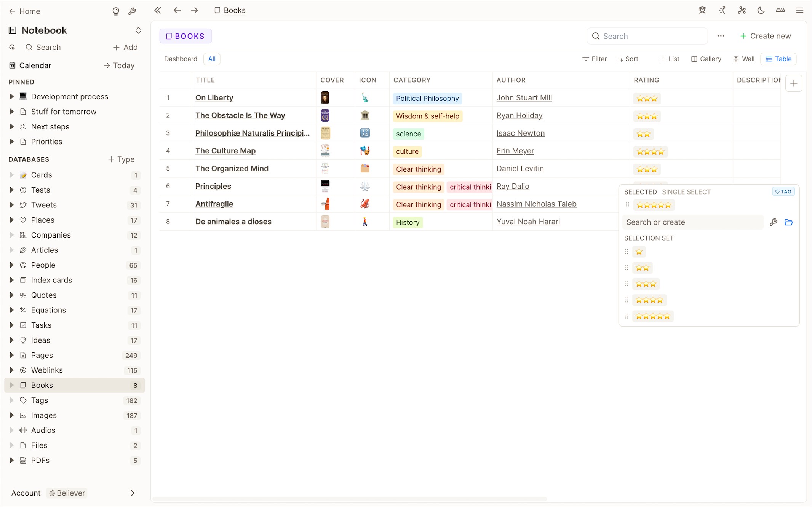Add a new column with plus icon
The image size is (812, 507).
794,83
